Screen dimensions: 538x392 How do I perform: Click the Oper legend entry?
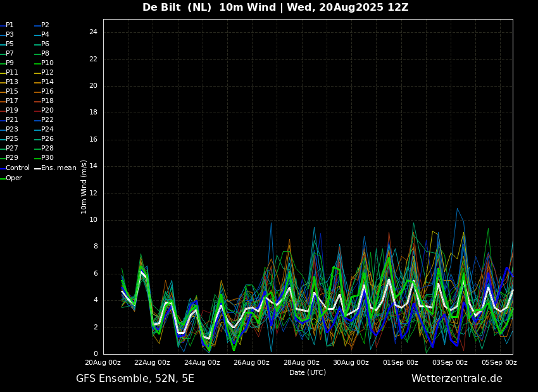[14, 178]
